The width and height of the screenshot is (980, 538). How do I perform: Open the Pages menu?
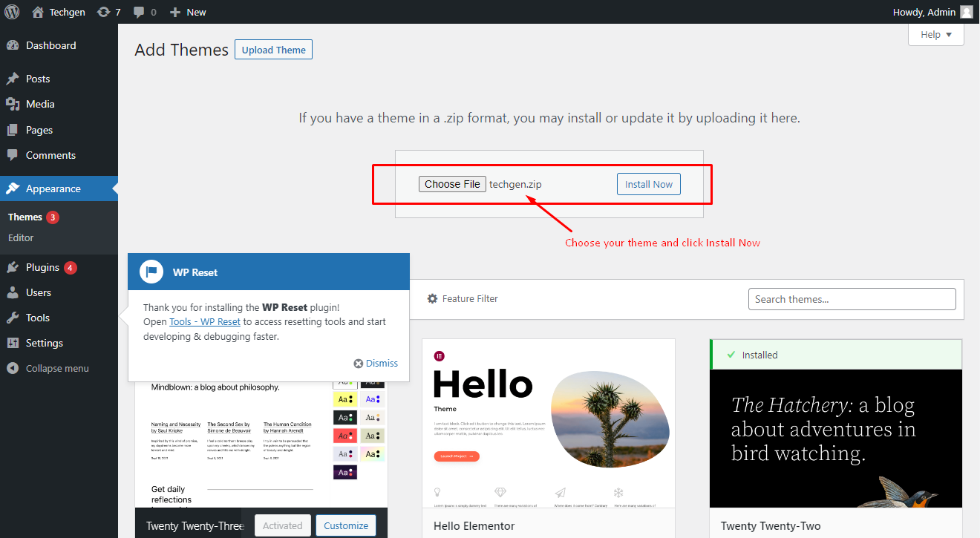click(x=59, y=130)
